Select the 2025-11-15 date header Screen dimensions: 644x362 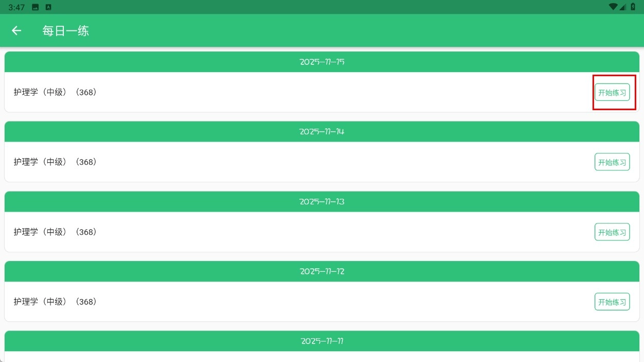pos(322,62)
